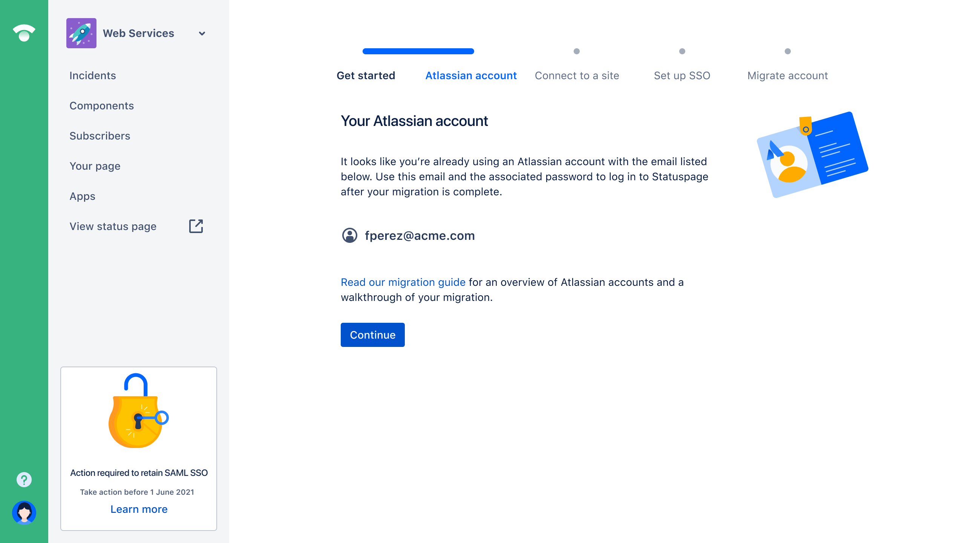Open the Incidents section
Viewport: 980px width, 543px height.
coord(92,75)
